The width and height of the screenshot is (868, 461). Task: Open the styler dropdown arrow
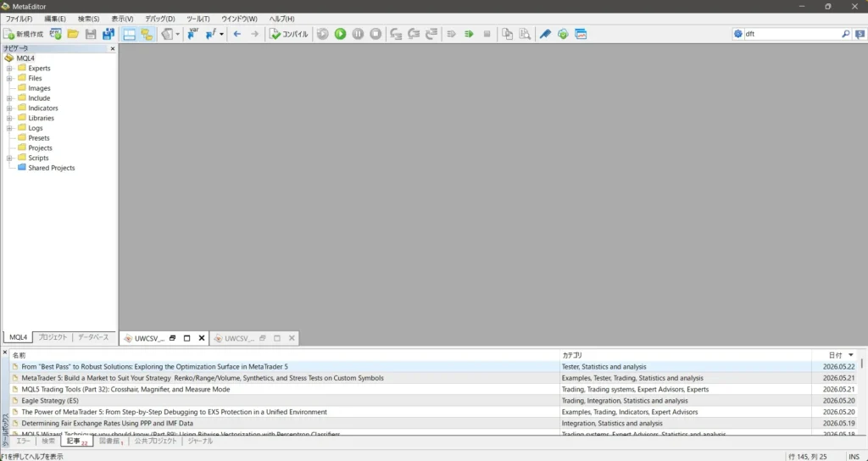point(178,34)
